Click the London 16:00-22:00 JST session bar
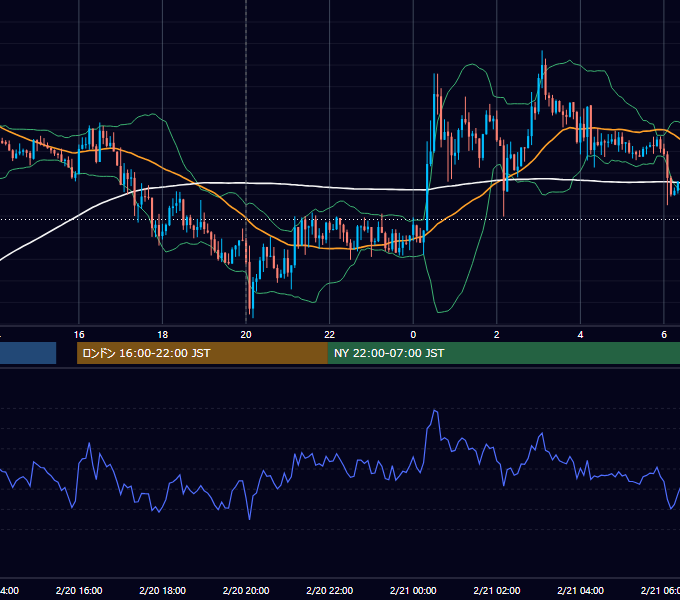 tap(202, 353)
